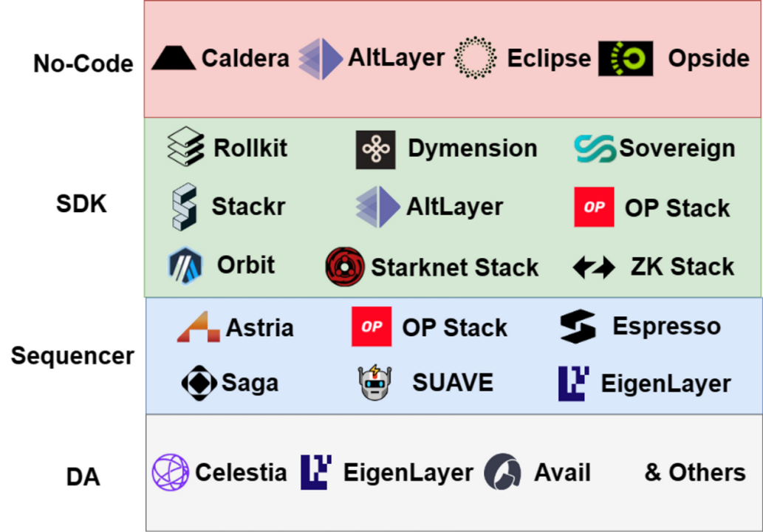
Task: Select the Stackr S-shaped icon
Action: (185, 207)
